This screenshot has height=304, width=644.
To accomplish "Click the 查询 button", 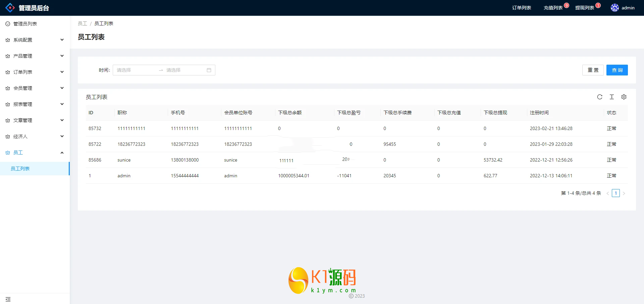I will click(617, 70).
